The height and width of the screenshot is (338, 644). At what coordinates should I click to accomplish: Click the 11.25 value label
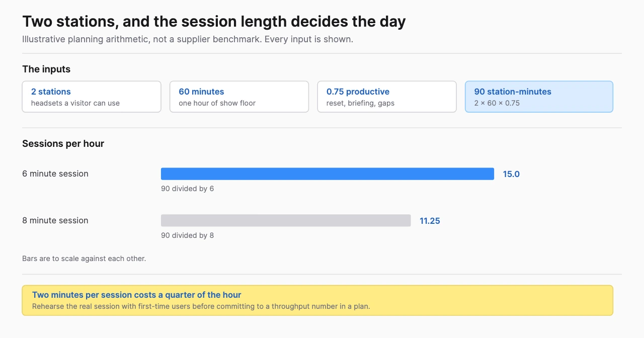[430, 221]
